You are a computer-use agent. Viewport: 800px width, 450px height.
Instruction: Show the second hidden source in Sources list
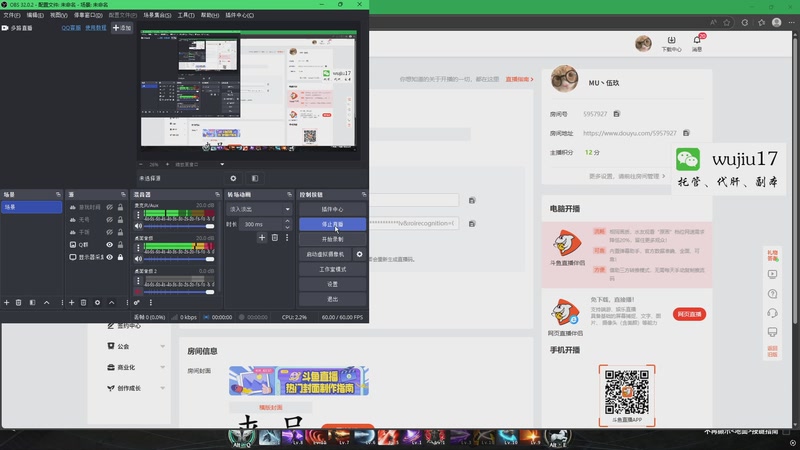109,219
